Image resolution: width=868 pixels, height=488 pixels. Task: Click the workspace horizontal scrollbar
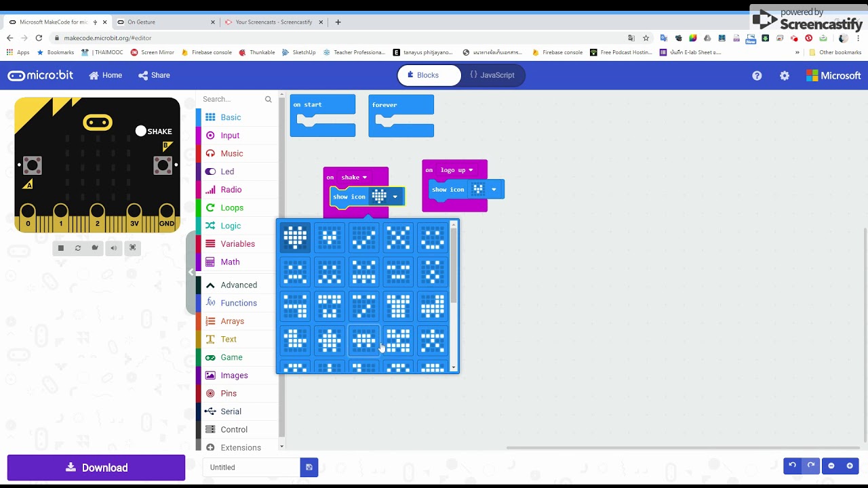683,447
